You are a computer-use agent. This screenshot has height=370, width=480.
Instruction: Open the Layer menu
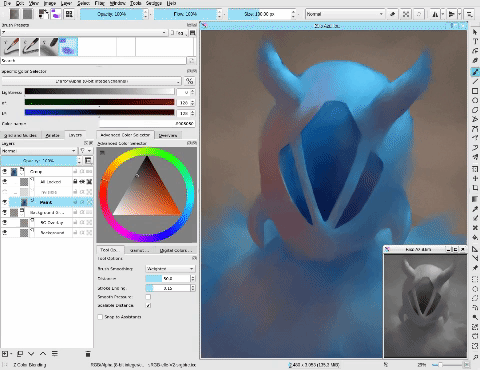(66, 3)
